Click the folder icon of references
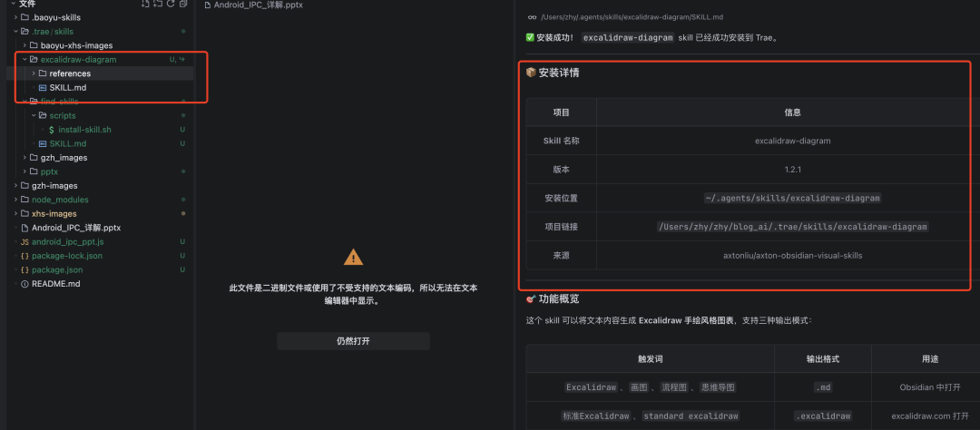This screenshot has width=980, height=430. point(43,73)
